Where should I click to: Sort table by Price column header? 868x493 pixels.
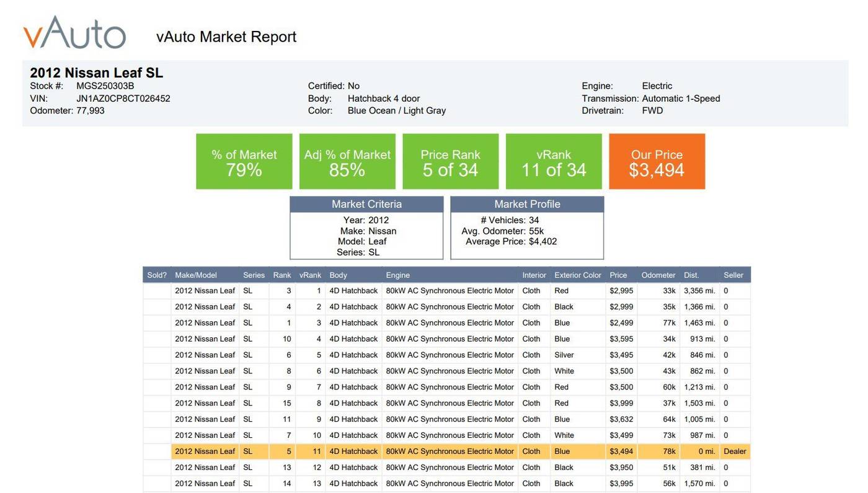click(618, 275)
